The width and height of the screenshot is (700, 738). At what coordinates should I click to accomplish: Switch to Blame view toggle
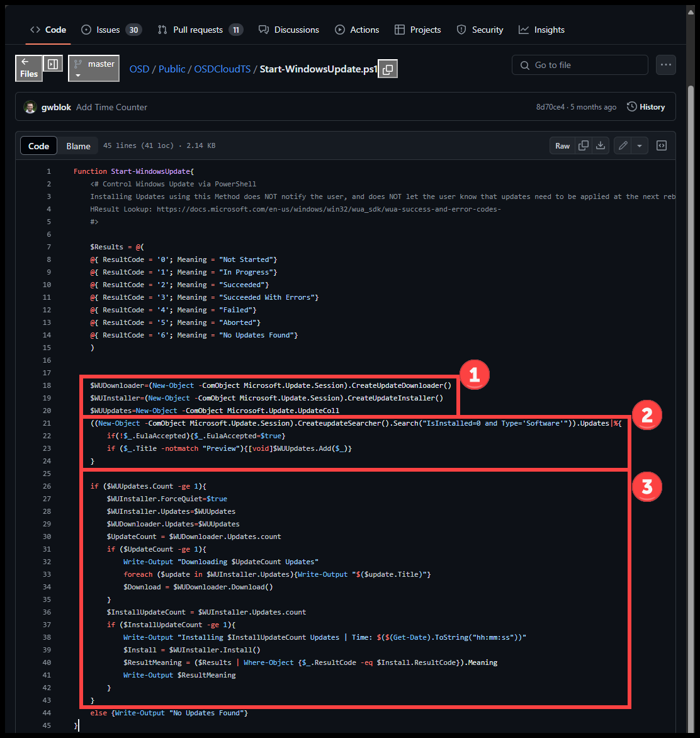click(79, 146)
